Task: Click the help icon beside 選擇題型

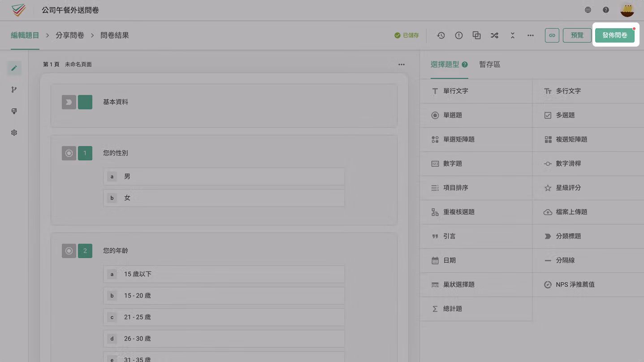Action: coord(465,65)
